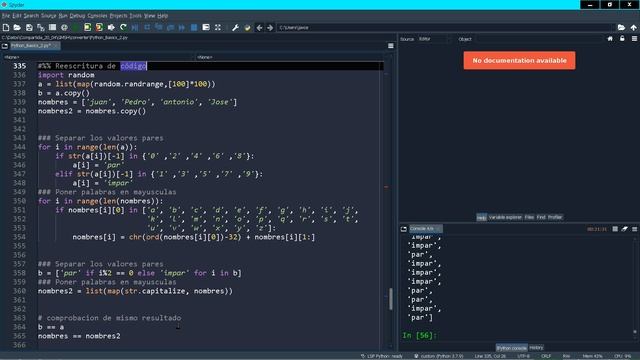Switch to Profiler tab
This screenshot has width=640, height=360.
tap(555, 217)
